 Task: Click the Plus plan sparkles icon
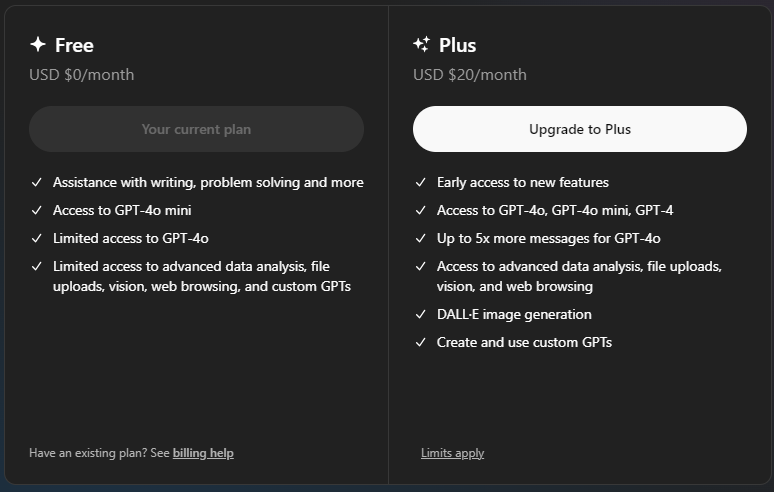tap(422, 44)
